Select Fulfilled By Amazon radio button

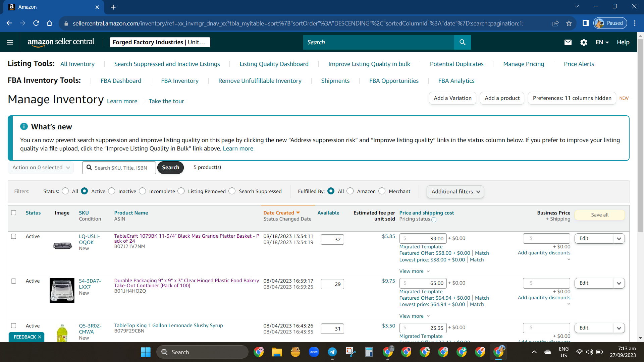point(350,191)
